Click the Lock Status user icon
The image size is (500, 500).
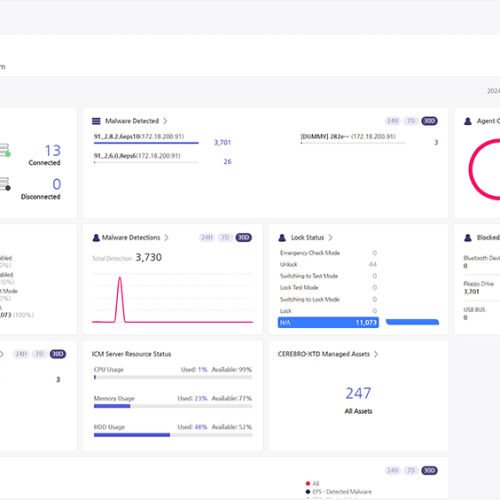[x=282, y=238]
